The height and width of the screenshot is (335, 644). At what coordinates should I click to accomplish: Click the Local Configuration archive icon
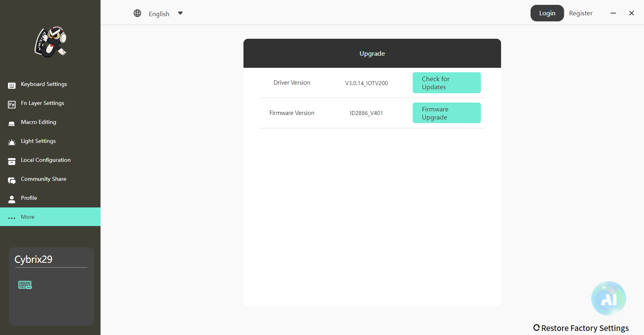pos(12,161)
